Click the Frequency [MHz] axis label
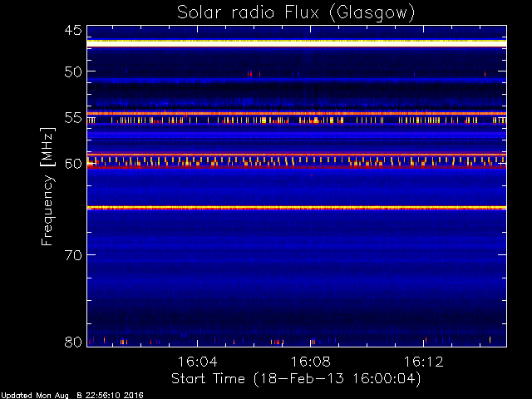Screen dimensions: 532x399 pyautogui.click(x=47, y=186)
